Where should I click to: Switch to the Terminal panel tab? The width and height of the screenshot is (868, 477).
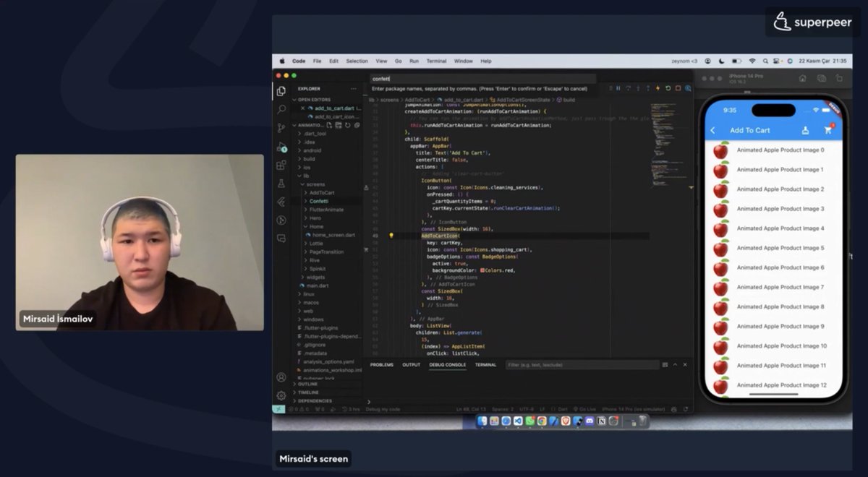pos(485,365)
